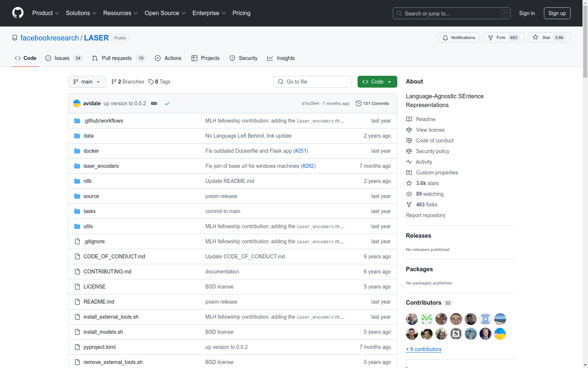Open the facebookresearch organization link

(50, 38)
